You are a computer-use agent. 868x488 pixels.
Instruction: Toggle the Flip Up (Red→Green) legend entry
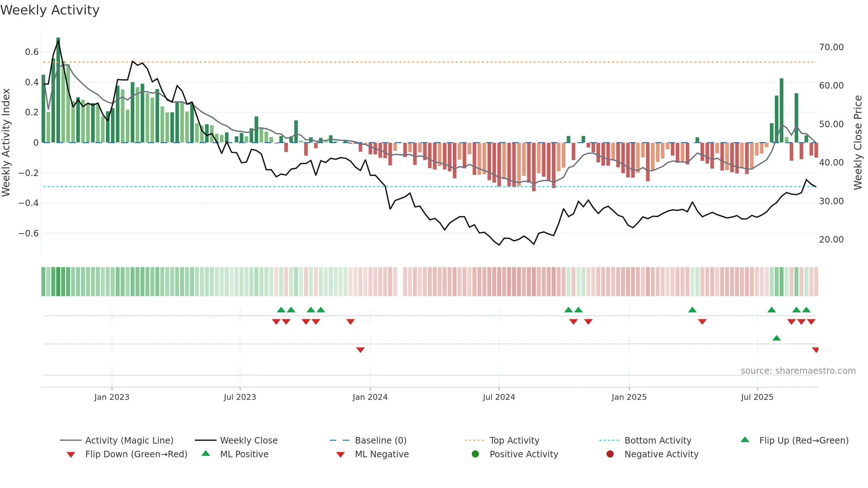click(x=795, y=440)
